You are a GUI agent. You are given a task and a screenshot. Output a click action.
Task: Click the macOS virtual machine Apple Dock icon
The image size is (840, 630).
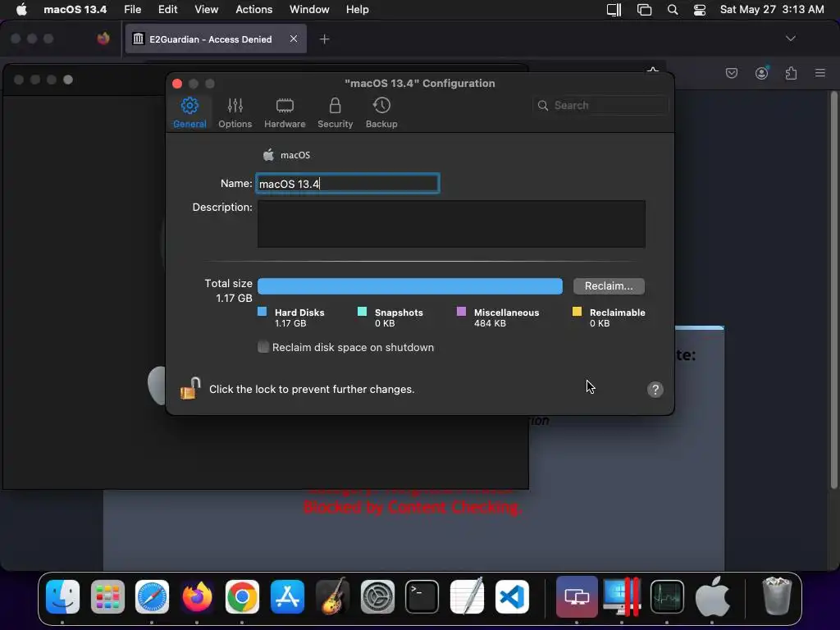pyautogui.click(x=712, y=597)
